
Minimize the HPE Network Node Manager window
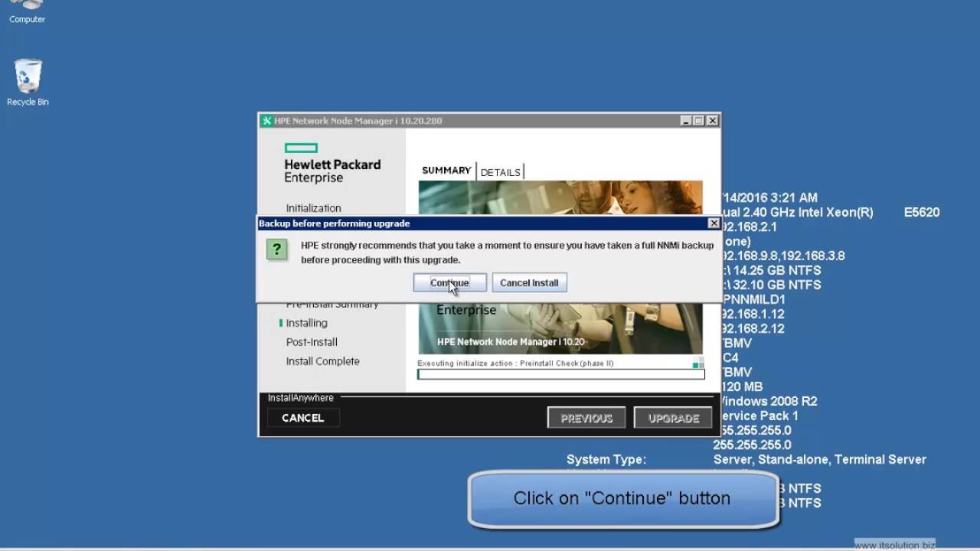tap(686, 121)
